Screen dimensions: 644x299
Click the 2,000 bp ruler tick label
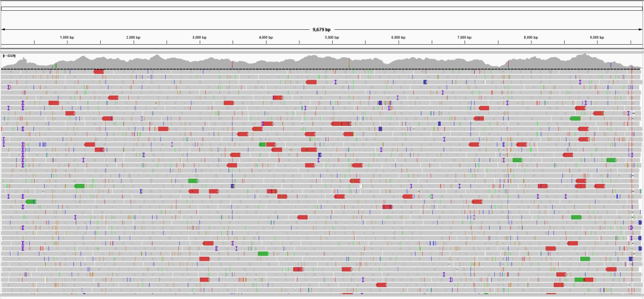(x=134, y=38)
